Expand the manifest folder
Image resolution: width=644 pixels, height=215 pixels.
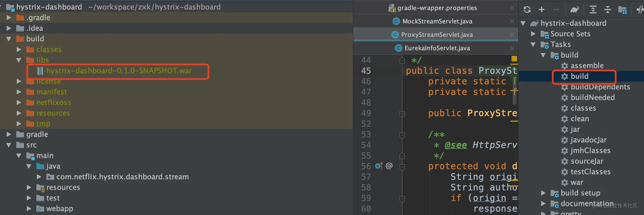(19, 92)
